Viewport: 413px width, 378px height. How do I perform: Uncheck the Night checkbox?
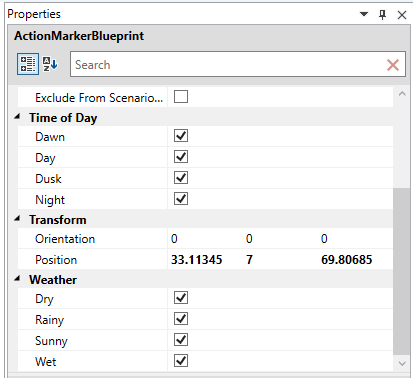tap(181, 199)
